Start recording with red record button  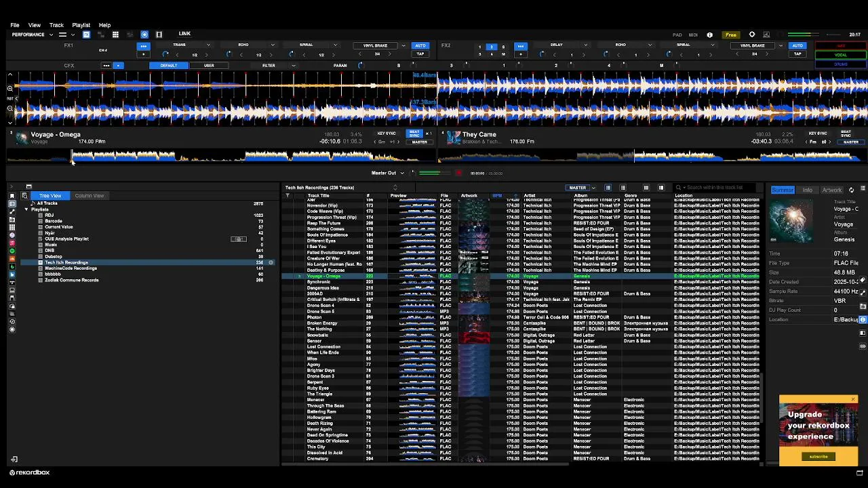point(459,173)
